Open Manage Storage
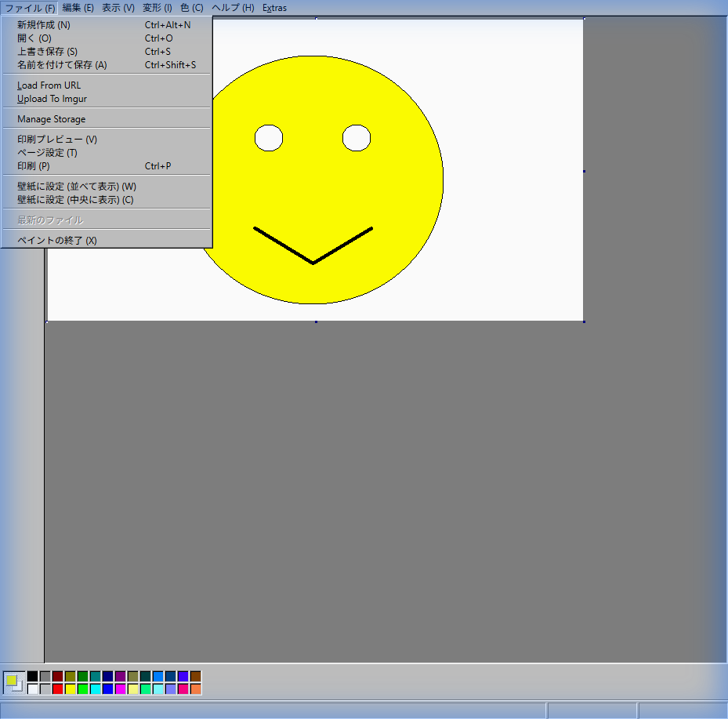728x719 pixels. (x=51, y=119)
